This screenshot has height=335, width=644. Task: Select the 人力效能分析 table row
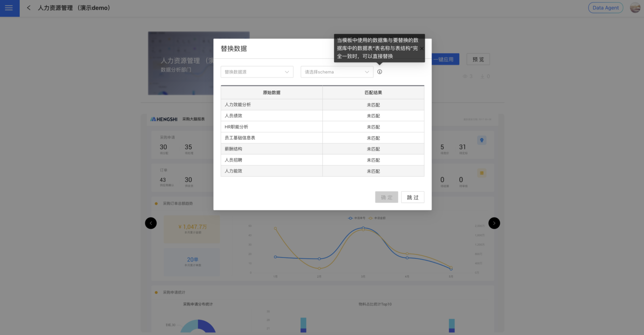coord(271,105)
